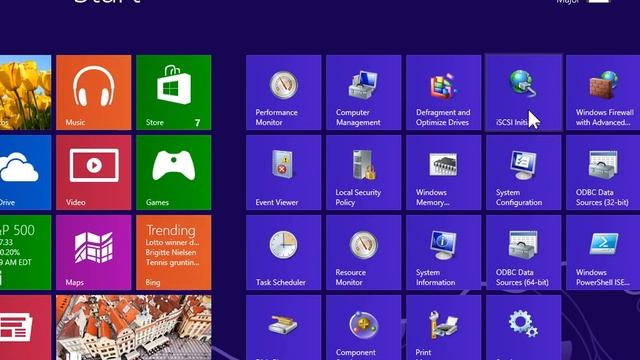Open the Bing Trending tile
Viewport: 640px width, 360px height.
click(x=173, y=253)
